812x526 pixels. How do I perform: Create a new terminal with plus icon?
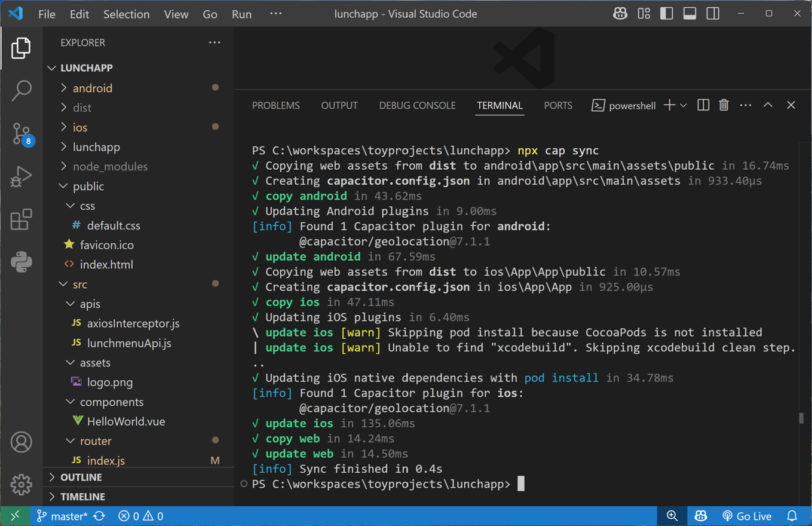[669, 105]
